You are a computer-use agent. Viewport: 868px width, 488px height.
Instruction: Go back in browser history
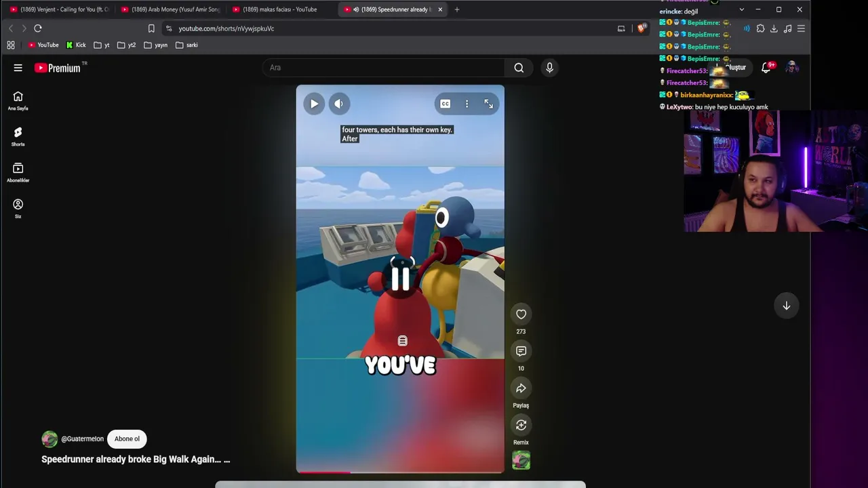(x=11, y=28)
